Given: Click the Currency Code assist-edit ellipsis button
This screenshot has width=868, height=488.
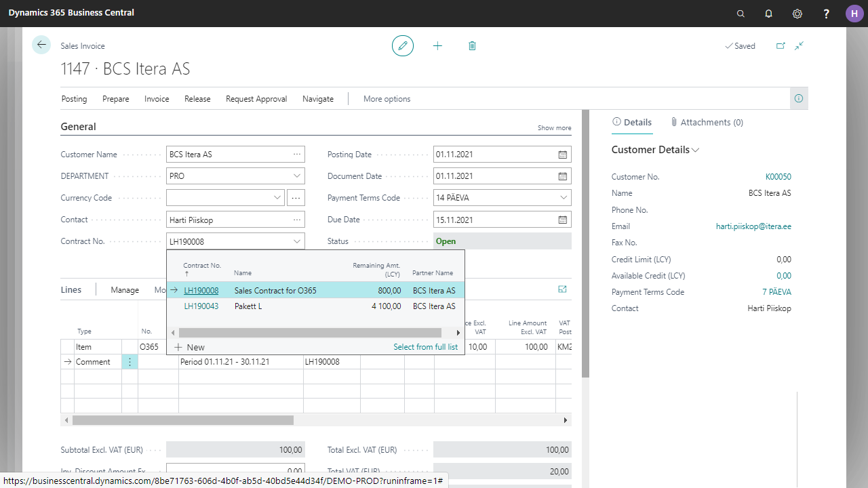Looking at the screenshot, I should point(296,198).
